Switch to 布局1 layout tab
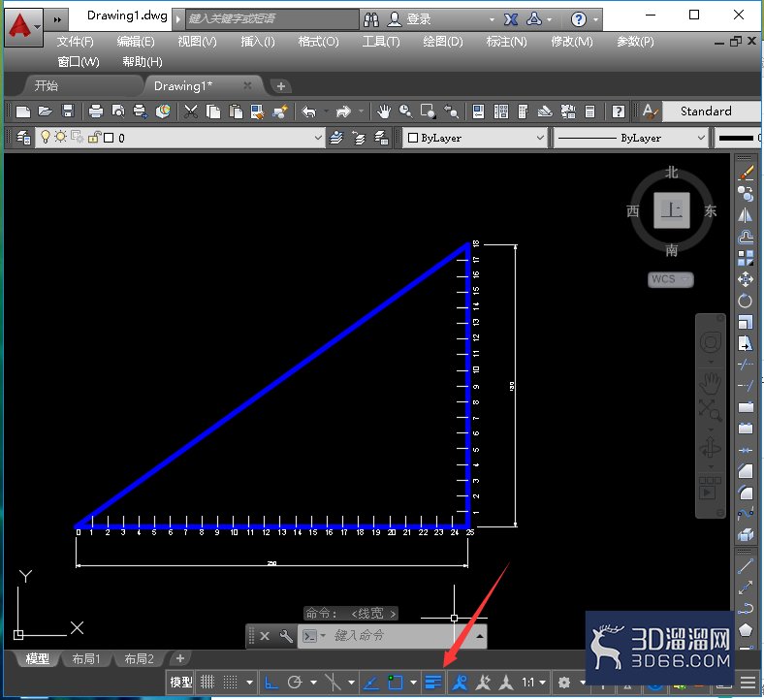The image size is (764, 700). click(86, 658)
